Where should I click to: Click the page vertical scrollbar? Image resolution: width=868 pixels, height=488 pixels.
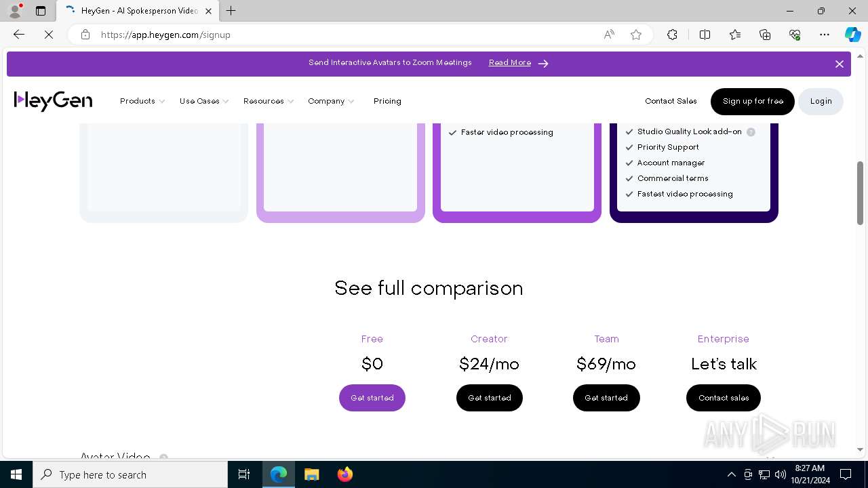coord(860,192)
